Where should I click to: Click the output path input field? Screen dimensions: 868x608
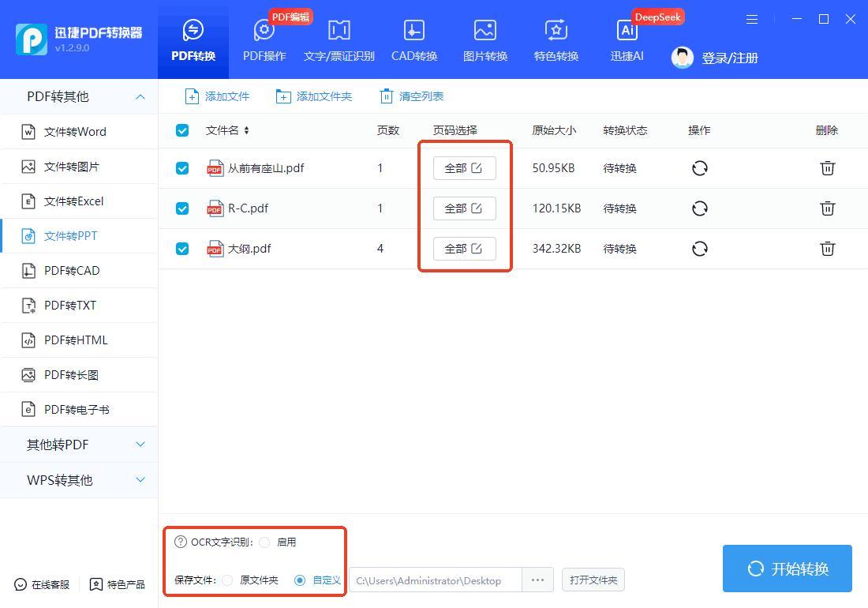pos(435,580)
